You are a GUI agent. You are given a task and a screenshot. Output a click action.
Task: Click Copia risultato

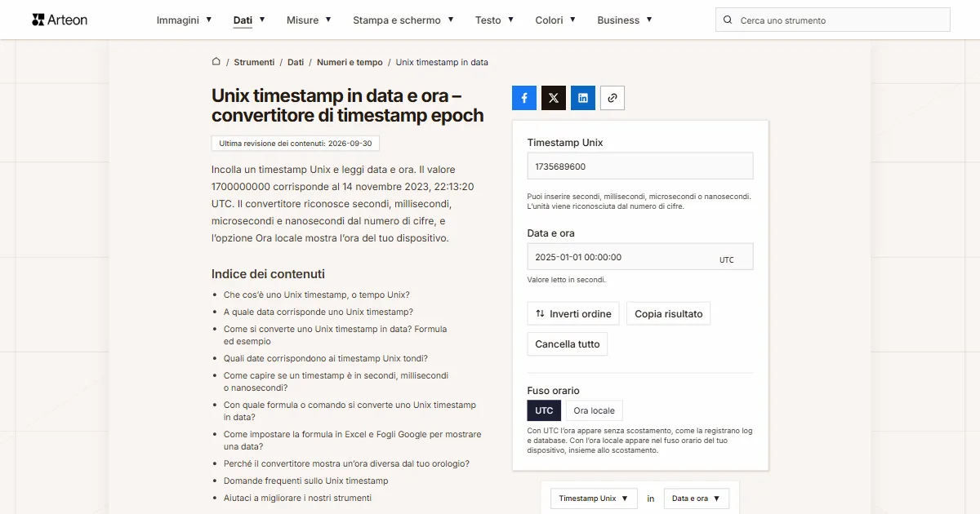(x=669, y=314)
